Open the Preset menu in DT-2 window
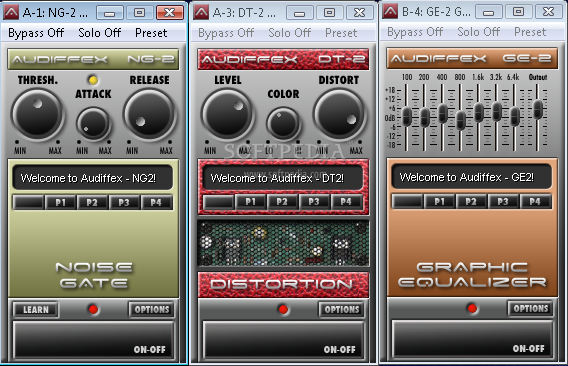The height and width of the screenshot is (366, 568). pyautogui.click(x=341, y=33)
